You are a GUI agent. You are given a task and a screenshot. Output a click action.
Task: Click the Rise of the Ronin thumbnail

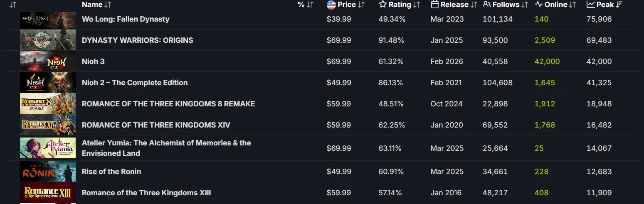(48, 172)
